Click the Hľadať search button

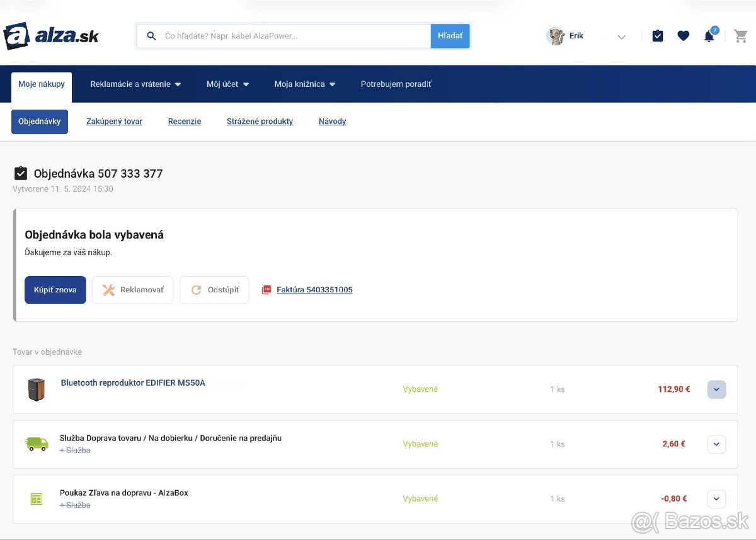pos(450,36)
